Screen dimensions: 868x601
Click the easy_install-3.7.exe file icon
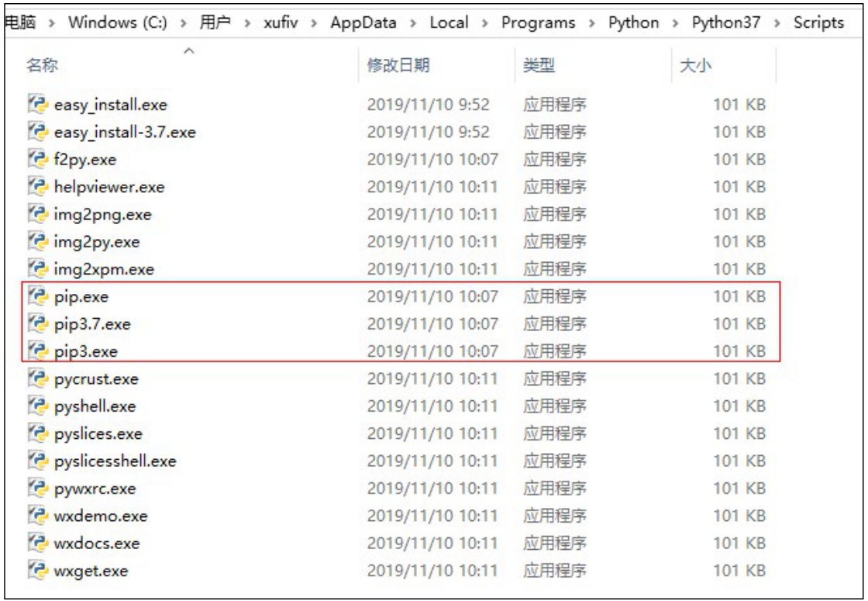38,132
